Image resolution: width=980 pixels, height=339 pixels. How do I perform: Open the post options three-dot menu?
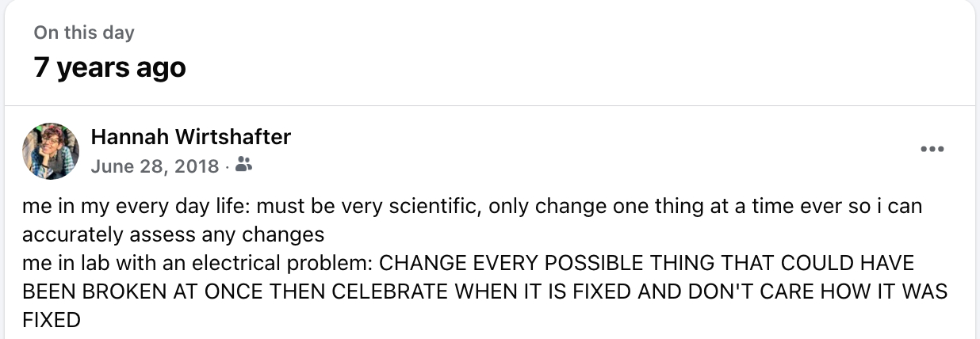tap(932, 149)
